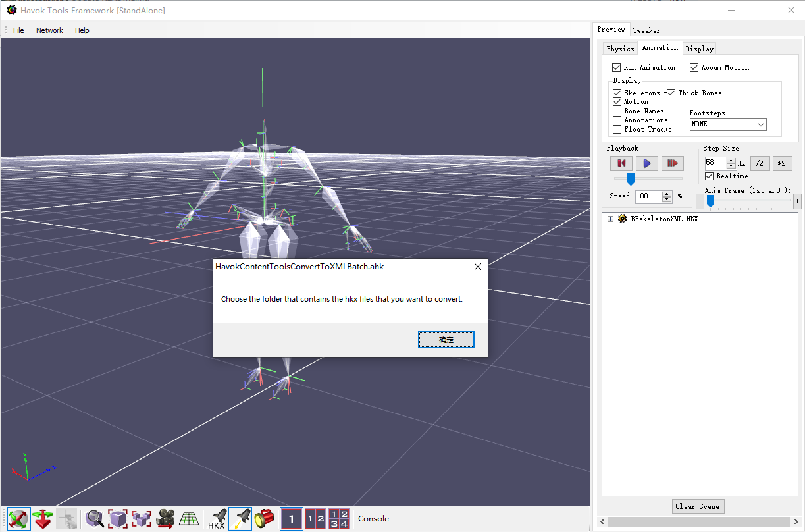Rewind animation to start

coord(621,163)
